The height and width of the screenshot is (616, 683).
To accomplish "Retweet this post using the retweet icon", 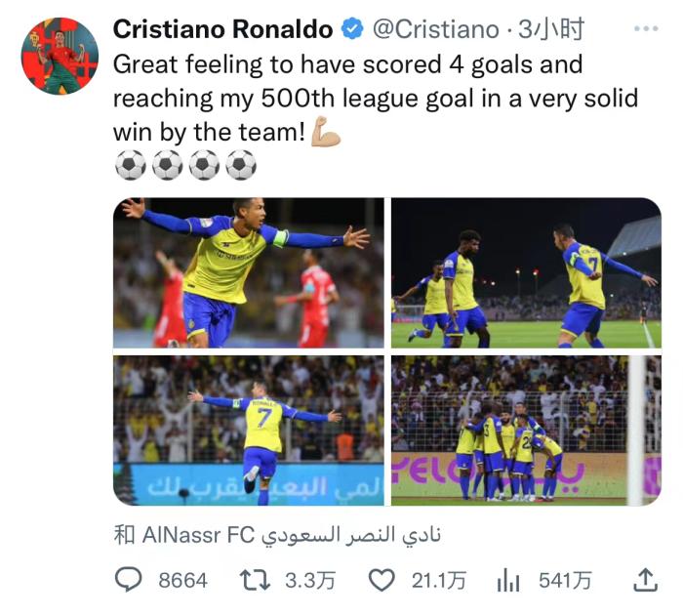I will coord(254,580).
